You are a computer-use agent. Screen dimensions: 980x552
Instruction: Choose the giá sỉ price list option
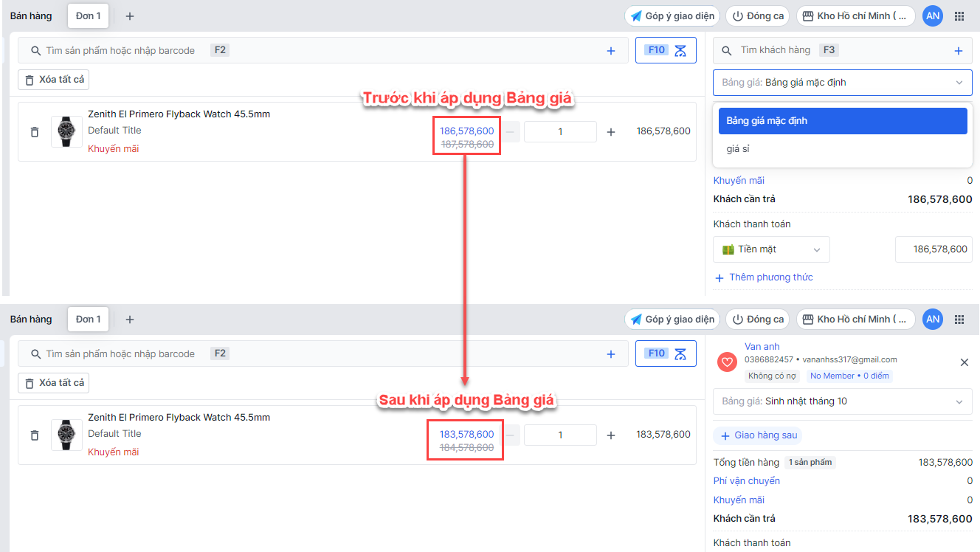point(843,149)
